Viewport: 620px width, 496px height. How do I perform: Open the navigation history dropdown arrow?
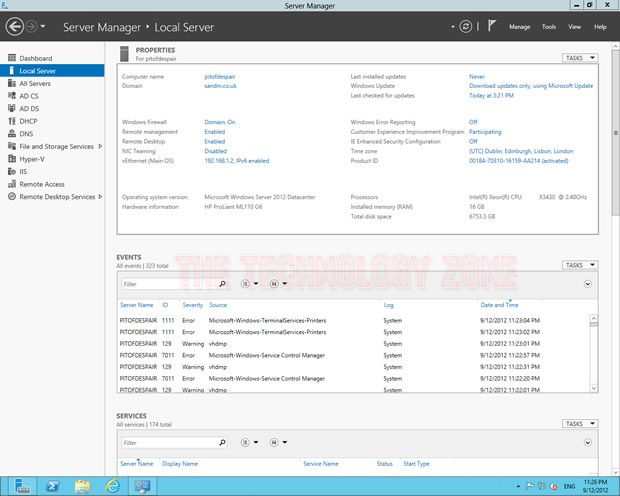pyautogui.click(x=43, y=27)
